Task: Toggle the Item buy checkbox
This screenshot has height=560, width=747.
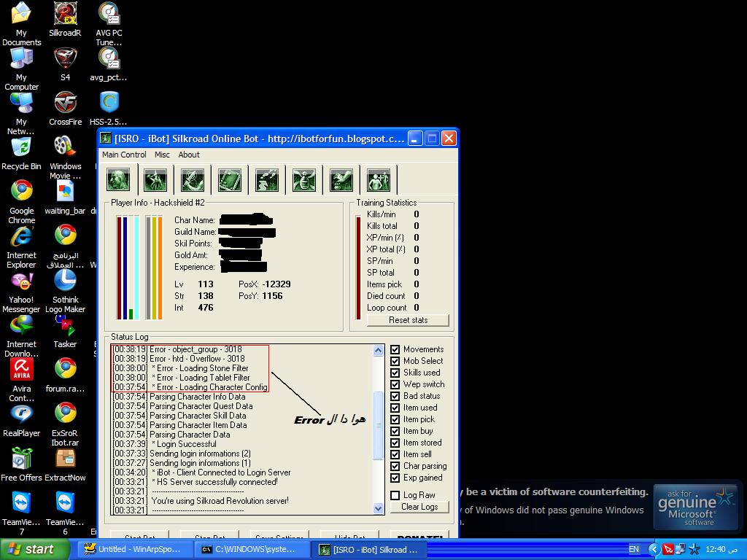Action: click(x=395, y=431)
